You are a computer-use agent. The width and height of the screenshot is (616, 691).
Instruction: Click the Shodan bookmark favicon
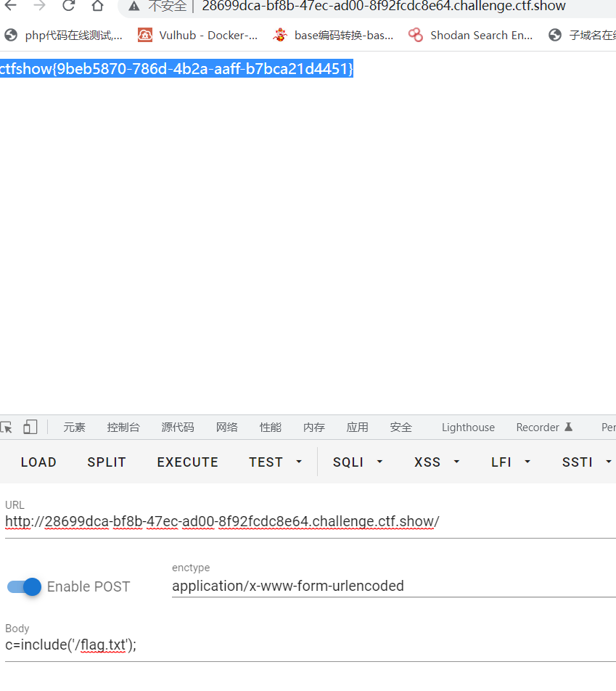416,35
